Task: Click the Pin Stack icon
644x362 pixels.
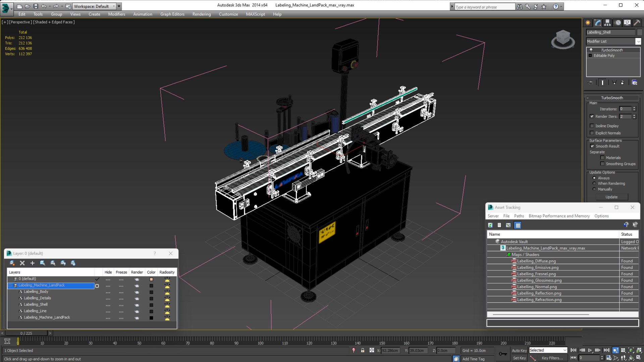Action: click(590, 82)
